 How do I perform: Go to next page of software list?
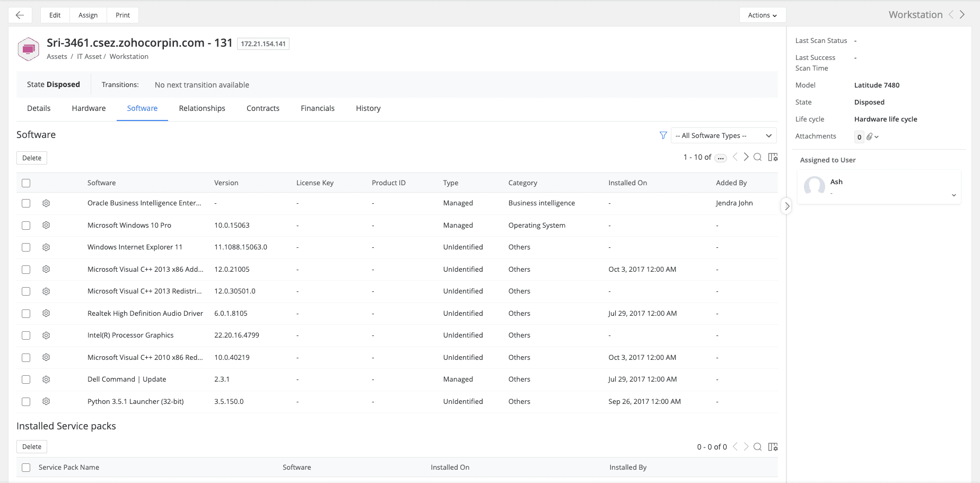[746, 157]
